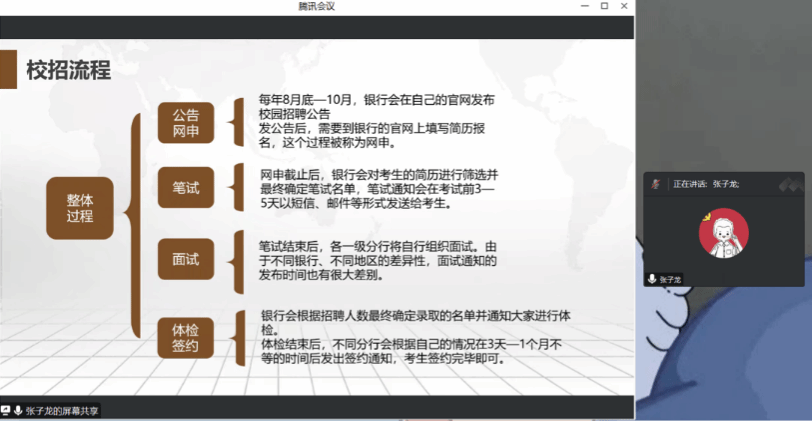
Task: Close the 腾讯会议 window
Action: [x=625, y=6]
